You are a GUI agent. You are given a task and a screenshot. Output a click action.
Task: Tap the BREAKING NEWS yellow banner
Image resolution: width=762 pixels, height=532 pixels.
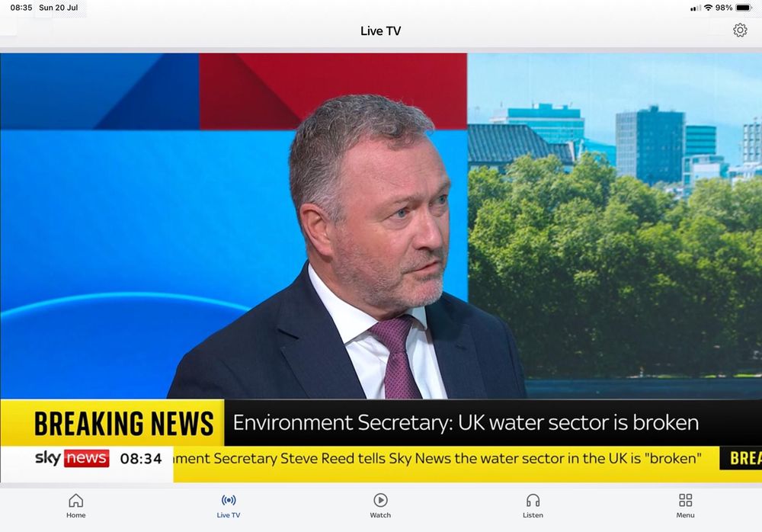pos(112,422)
